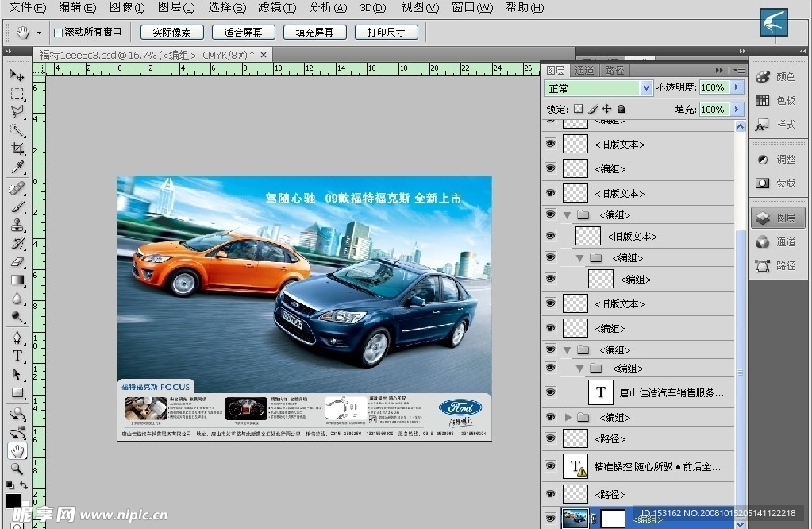Select the Gradient tool
The image size is (812, 529).
coord(17,280)
